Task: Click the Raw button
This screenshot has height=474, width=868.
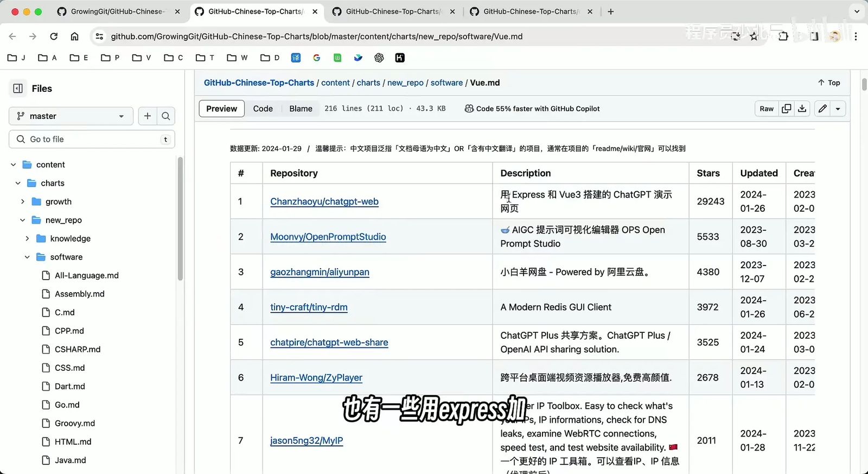Action: (x=767, y=109)
